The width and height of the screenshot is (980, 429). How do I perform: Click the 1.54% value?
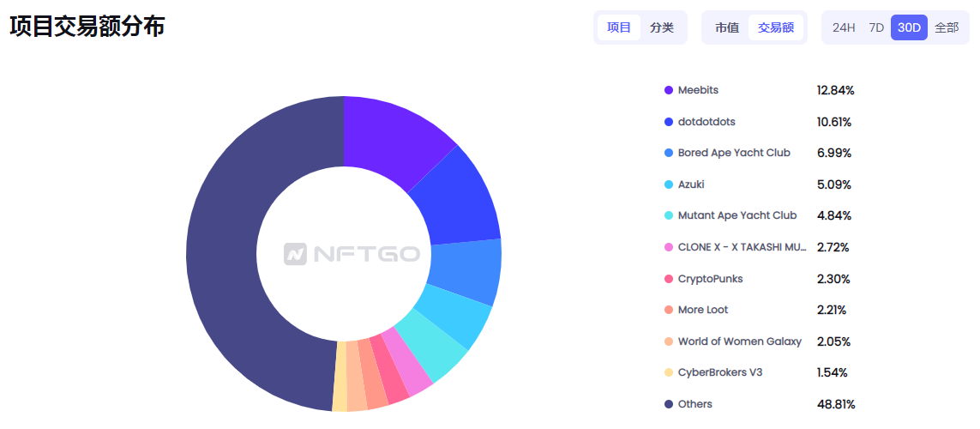click(832, 372)
